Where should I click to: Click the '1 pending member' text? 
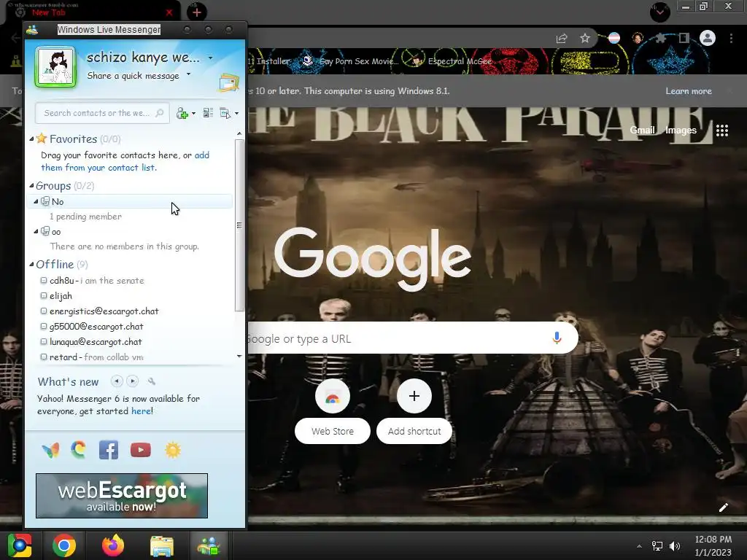tap(86, 216)
